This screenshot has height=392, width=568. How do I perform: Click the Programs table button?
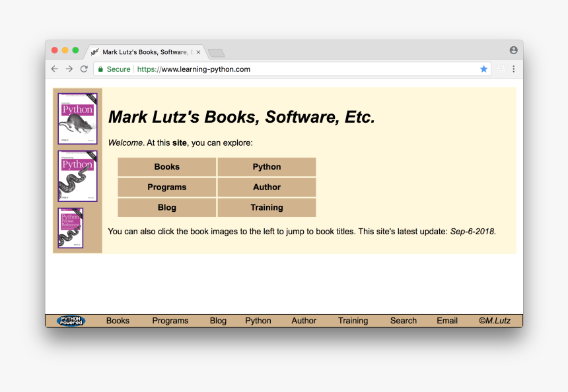tap(166, 187)
